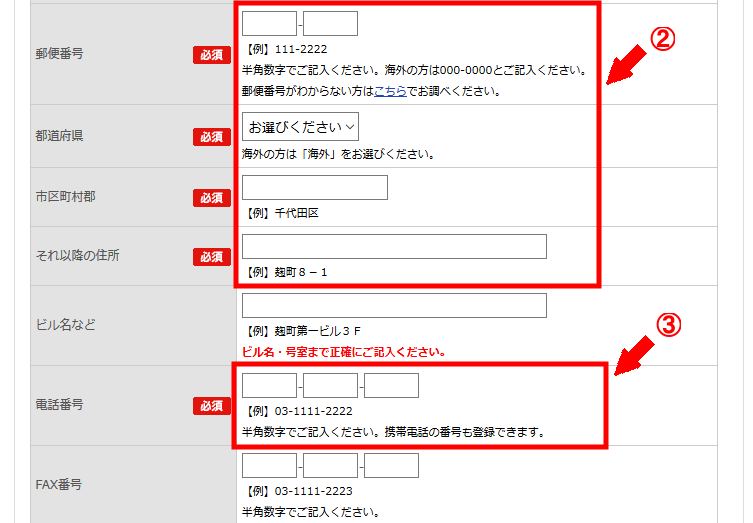The width and height of the screenshot is (753, 523).
Task: Click the 電話番号 label
Action: 60,405
